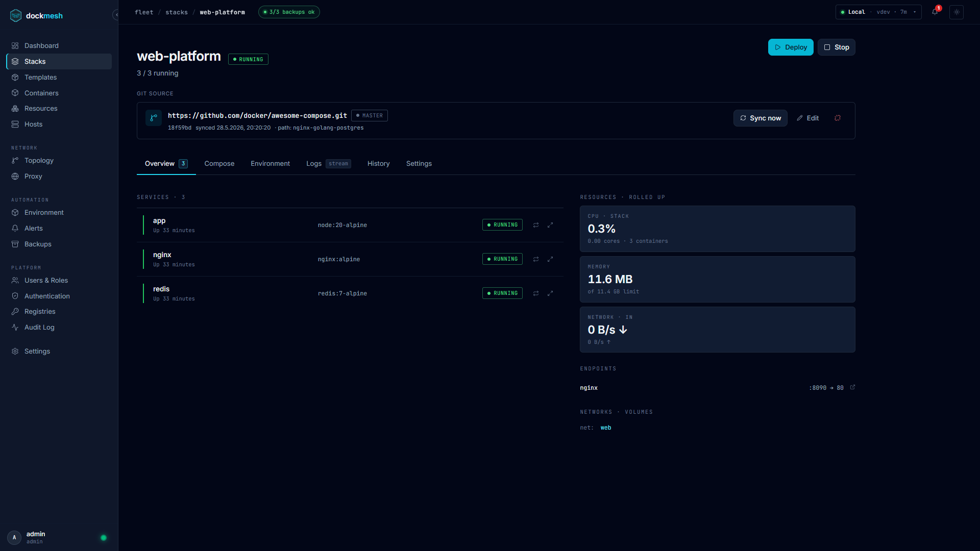Open the Dashboard sidebar item

pyautogui.click(x=59, y=45)
